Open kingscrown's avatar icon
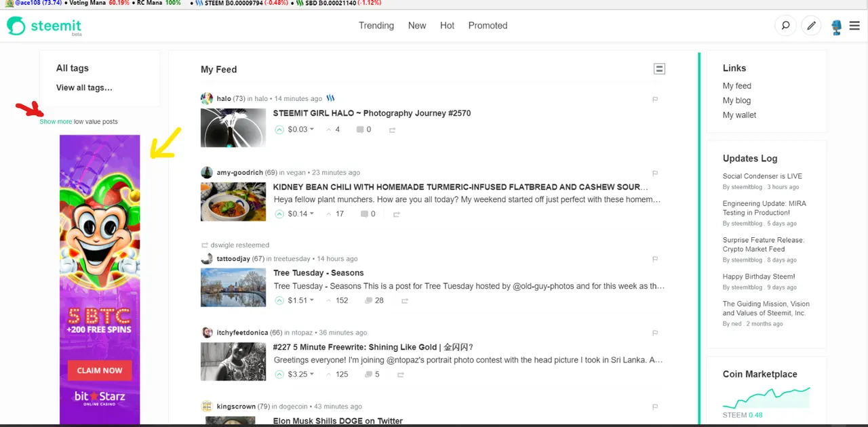868x427 pixels. pos(207,407)
